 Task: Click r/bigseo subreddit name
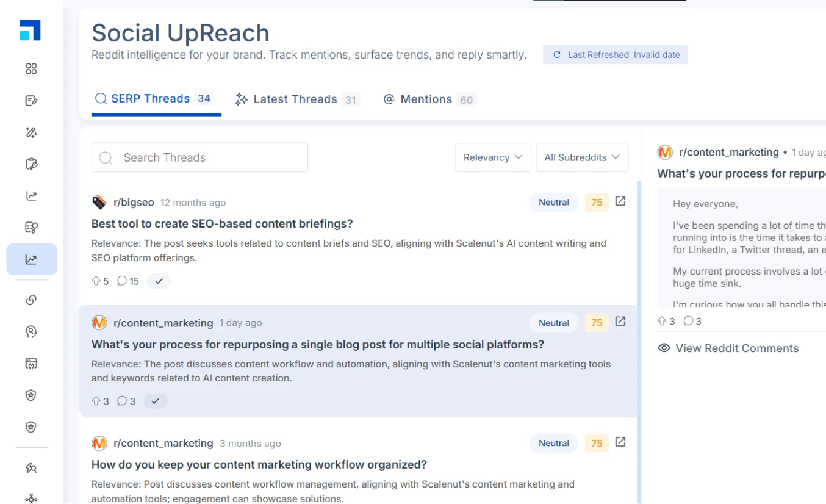pyautogui.click(x=134, y=203)
